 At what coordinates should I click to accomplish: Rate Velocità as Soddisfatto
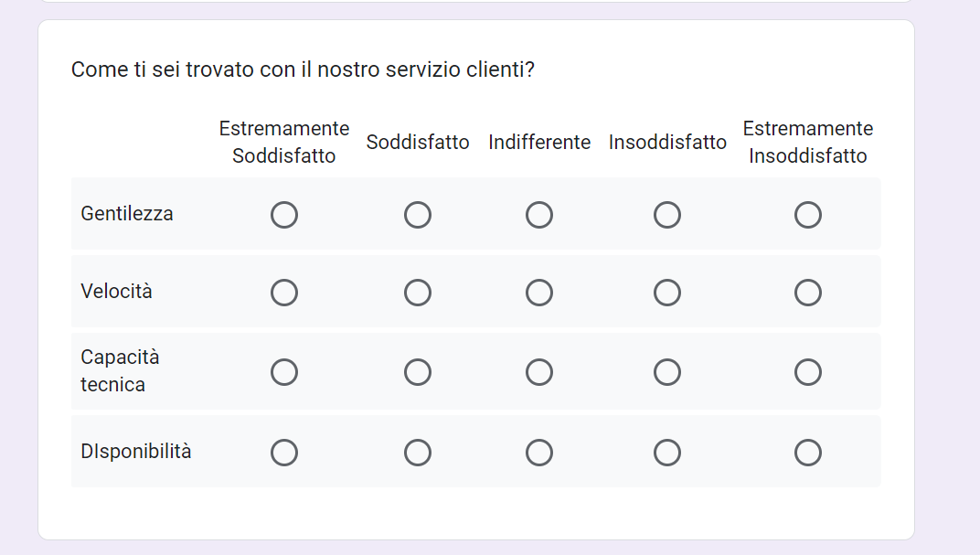418,293
